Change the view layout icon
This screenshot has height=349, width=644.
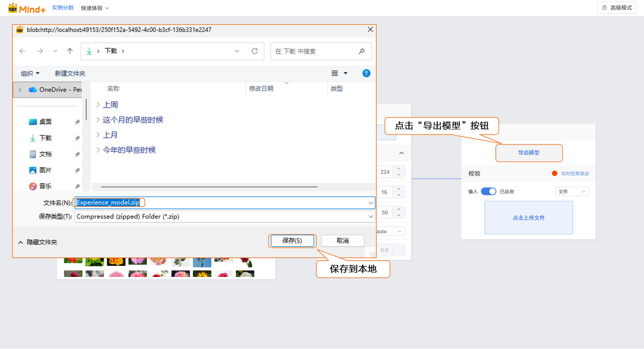tap(335, 74)
